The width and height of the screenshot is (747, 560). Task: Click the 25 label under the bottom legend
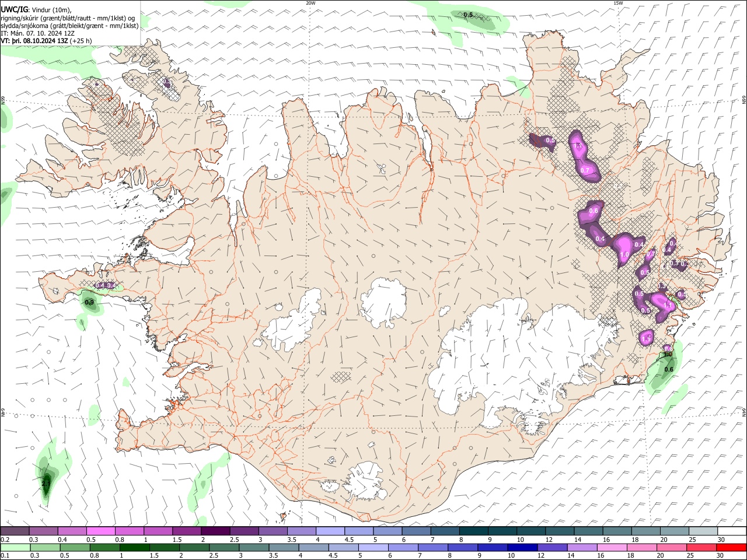pyautogui.click(x=690, y=555)
